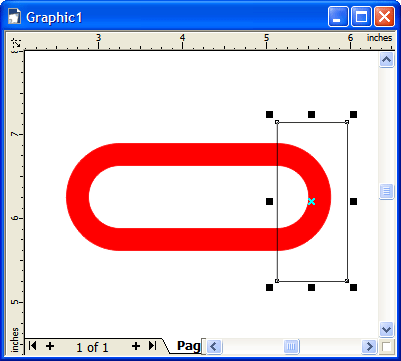Click the bottom-left selection handle of rectangle

[269, 287]
